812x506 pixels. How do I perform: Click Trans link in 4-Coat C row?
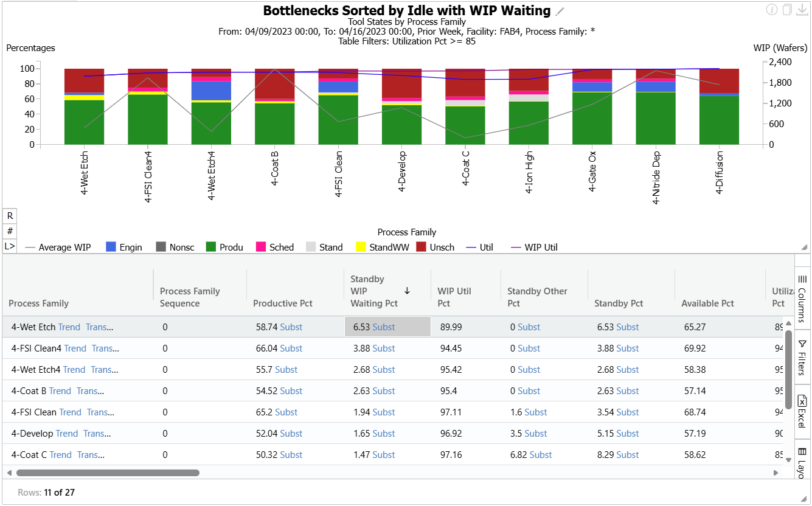[91, 454]
